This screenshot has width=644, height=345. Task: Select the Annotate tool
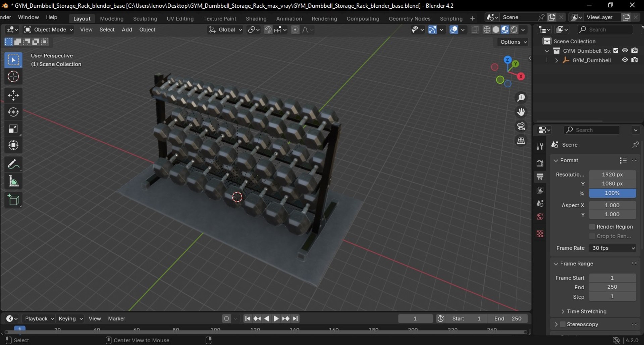[13, 164]
